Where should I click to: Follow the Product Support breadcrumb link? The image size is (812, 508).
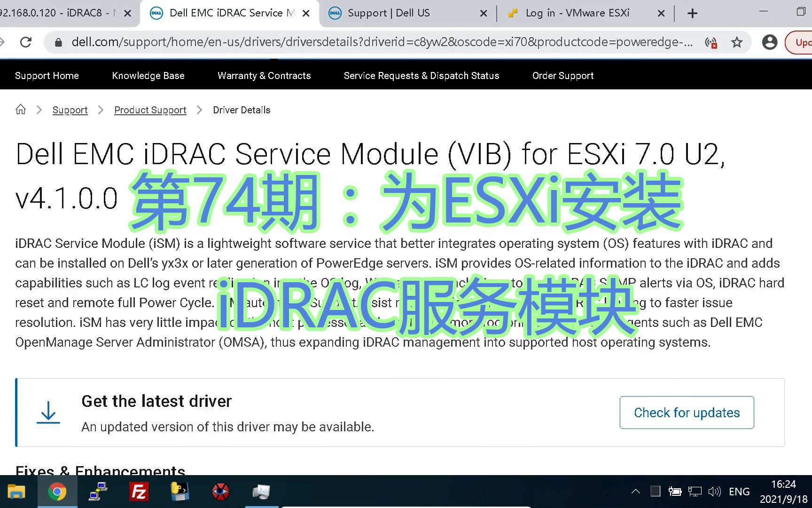pyautogui.click(x=150, y=110)
